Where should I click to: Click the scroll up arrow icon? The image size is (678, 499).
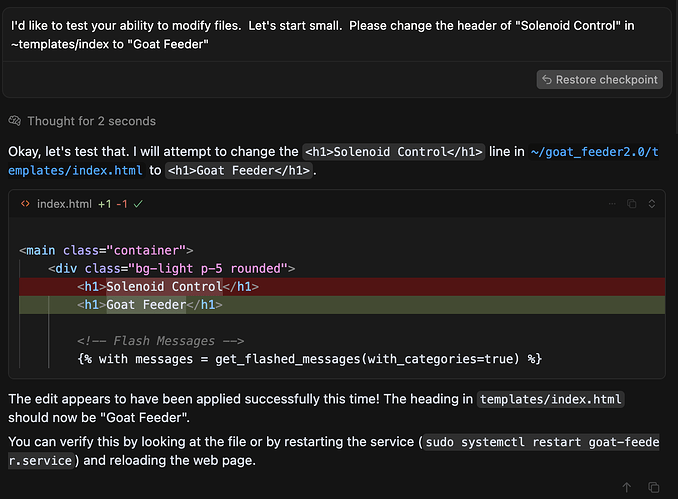point(627,487)
